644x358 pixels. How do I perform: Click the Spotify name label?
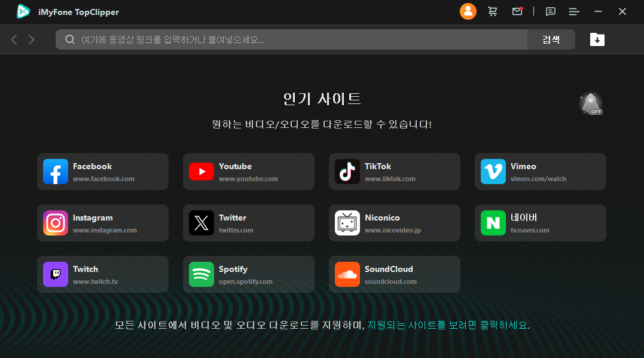tap(233, 270)
